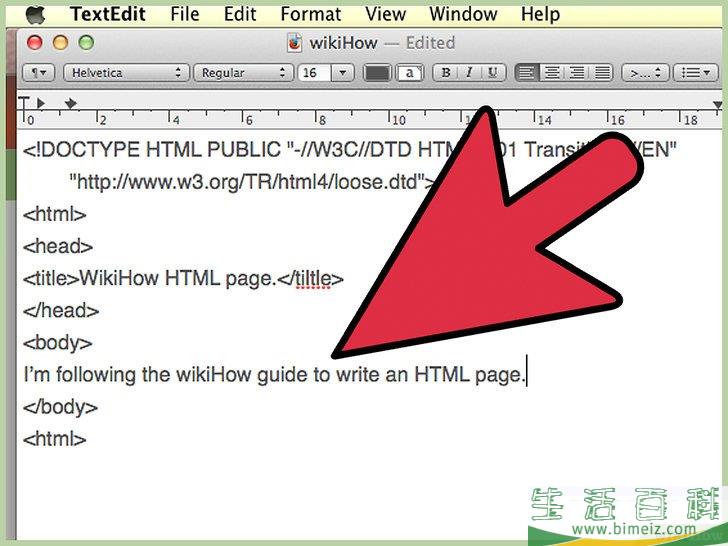Click the opening head tag line
The height and width of the screenshot is (546, 728).
point(58,247)
